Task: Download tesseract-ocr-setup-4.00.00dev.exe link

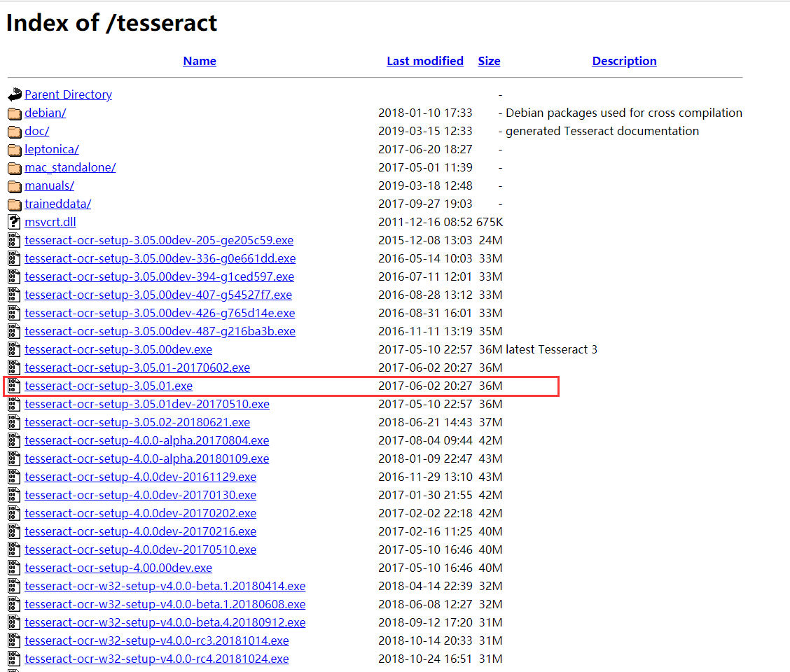Action: point(118,568)
